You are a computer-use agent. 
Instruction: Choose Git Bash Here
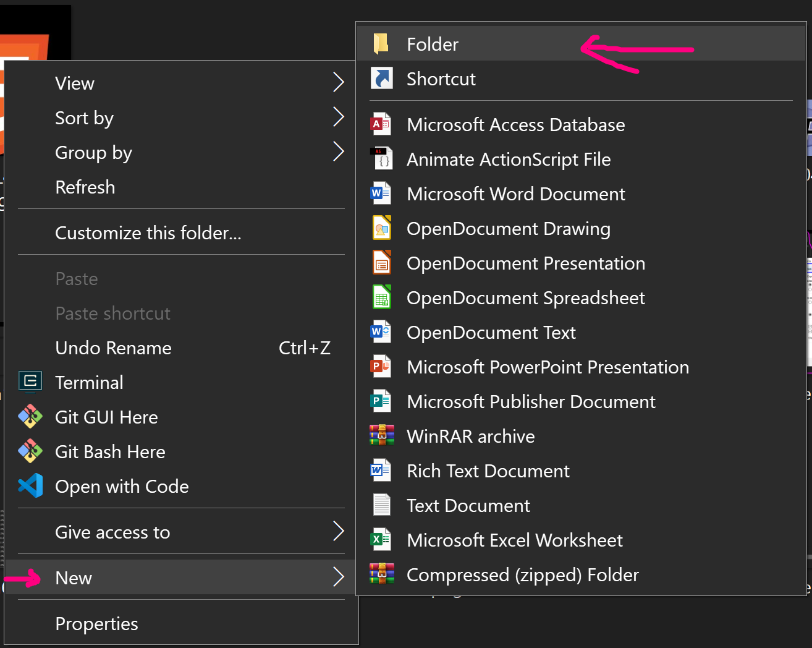181,451
